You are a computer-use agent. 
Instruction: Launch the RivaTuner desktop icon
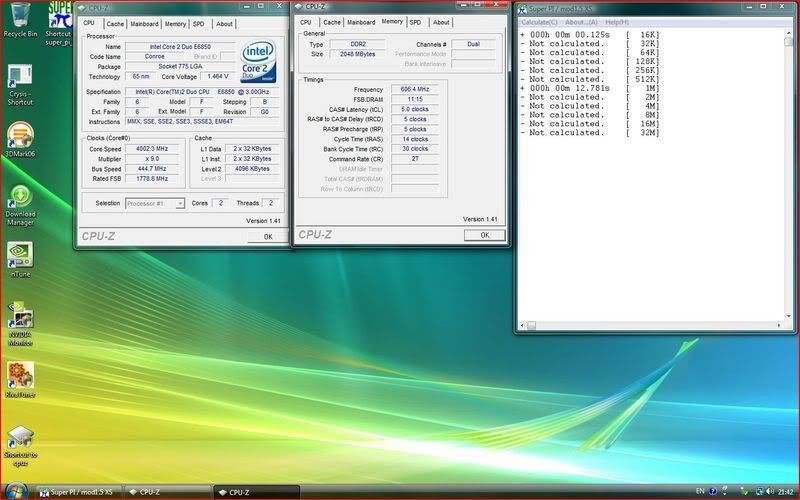coord(20,380)
